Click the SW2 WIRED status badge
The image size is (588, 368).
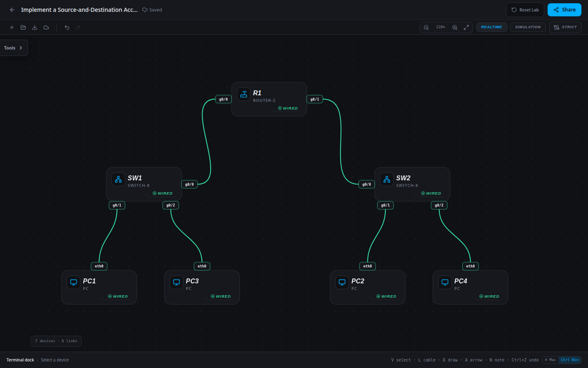[431, 193]
